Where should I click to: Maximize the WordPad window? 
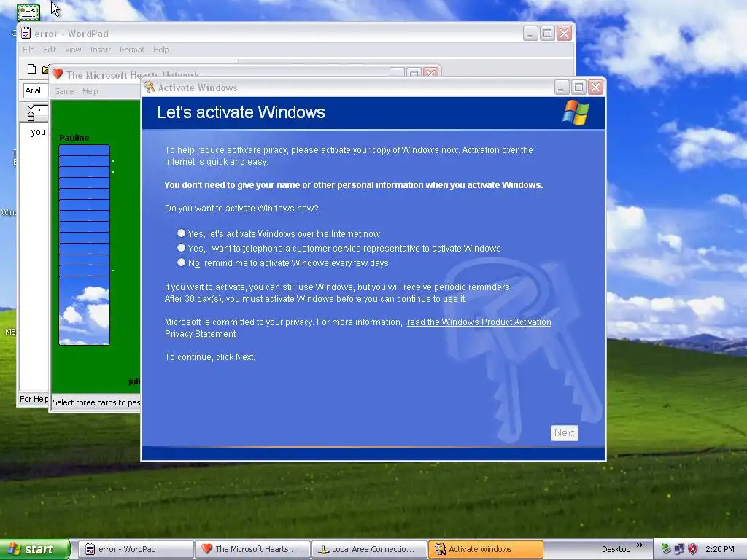[547, 34]
